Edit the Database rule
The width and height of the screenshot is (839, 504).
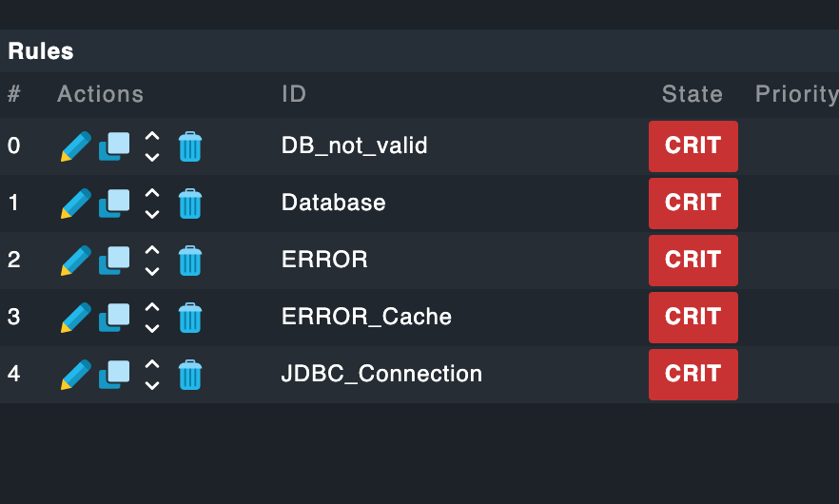pos(75,204)
